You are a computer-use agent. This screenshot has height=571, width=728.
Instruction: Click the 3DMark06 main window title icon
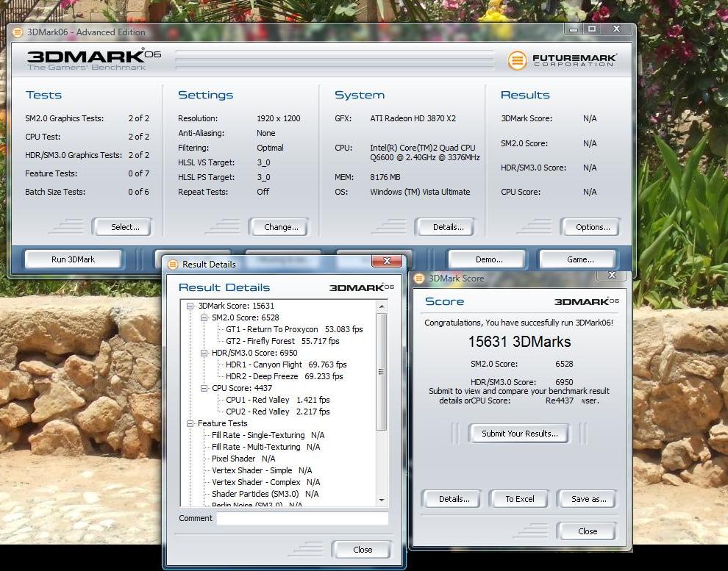click(18, 32)
